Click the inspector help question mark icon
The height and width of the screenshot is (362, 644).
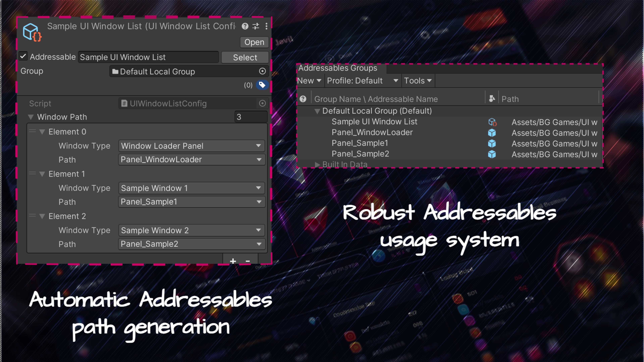click(x=245, y=26)
